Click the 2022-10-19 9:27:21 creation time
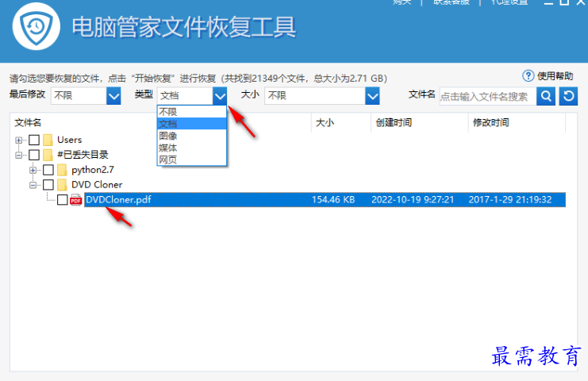 pos(413,199)
